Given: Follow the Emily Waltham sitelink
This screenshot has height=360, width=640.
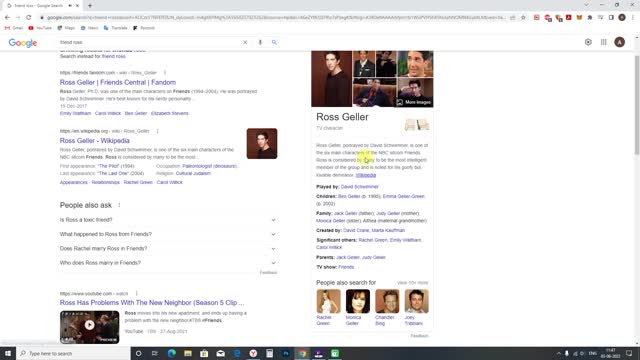Looking at the screenshot, I should coord(75,113).
